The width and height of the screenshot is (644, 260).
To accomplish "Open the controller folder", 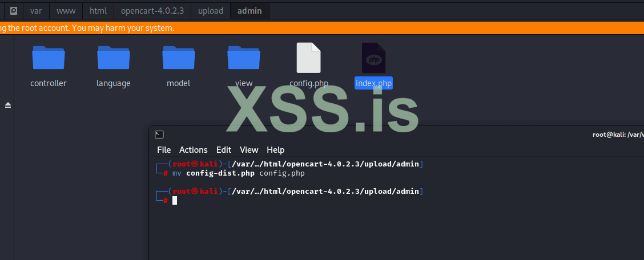I will 49,58.
